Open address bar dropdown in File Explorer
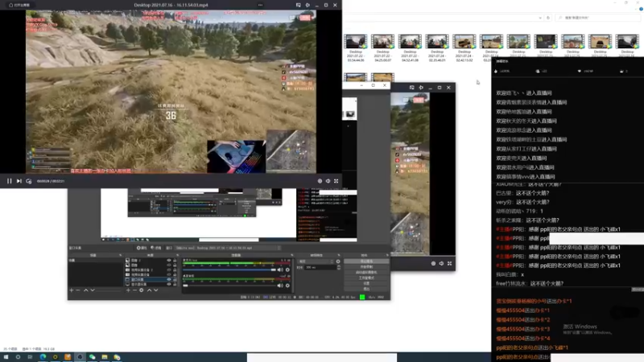644x362 pixels. tap(539, 18)
